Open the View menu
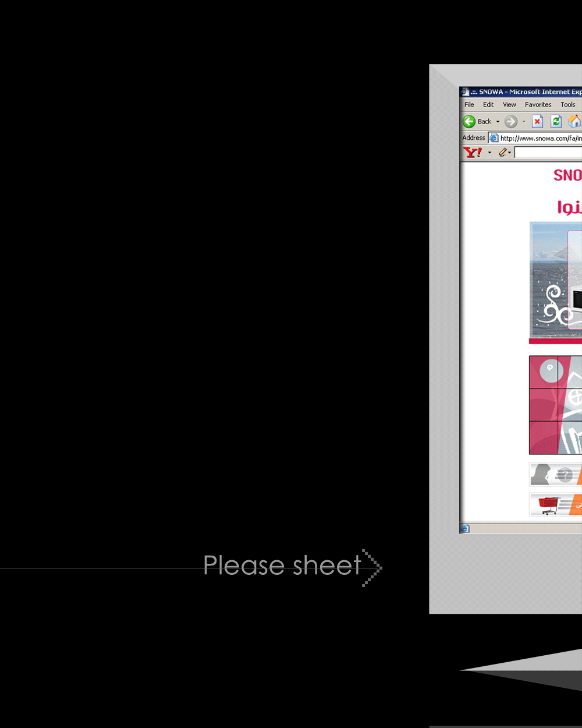The width and height of the screenshot is (582, 728). pyautogui.click(x=509, y=105)
